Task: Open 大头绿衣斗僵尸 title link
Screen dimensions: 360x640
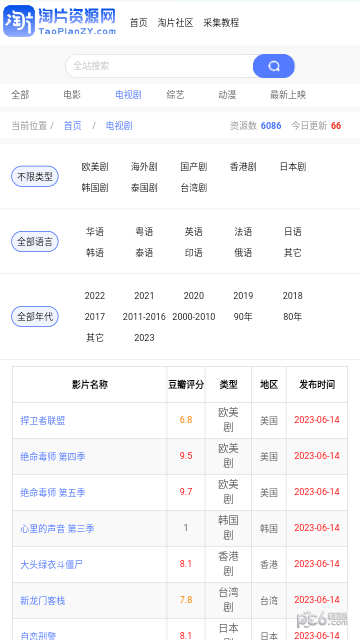Action: 52,564
